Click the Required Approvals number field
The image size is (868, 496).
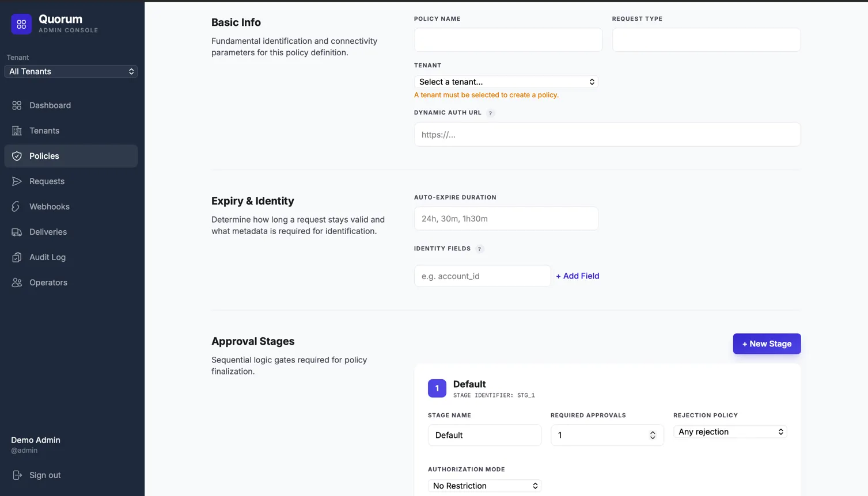pos(607,435)
